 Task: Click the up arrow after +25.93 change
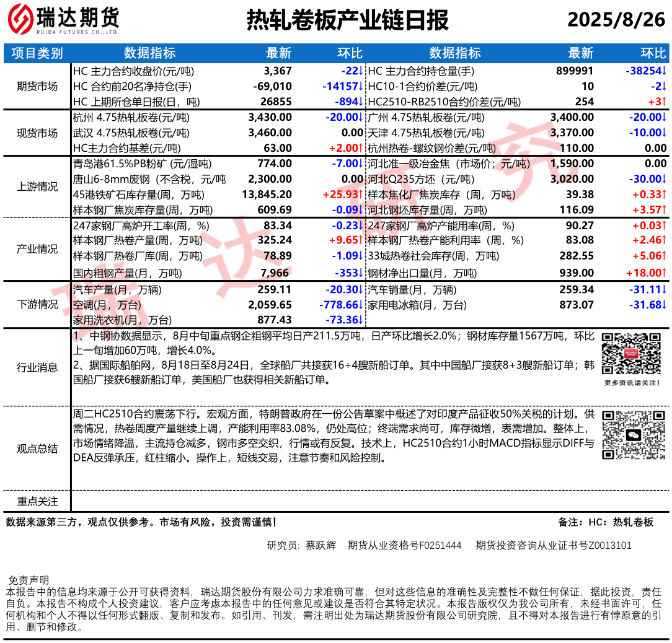(x=360, y=195)
